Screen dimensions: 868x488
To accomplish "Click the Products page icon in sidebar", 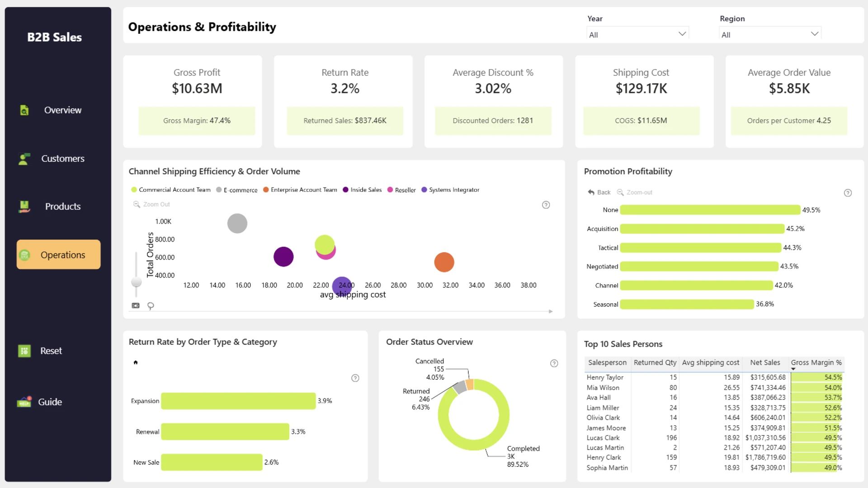I will 24,206.
